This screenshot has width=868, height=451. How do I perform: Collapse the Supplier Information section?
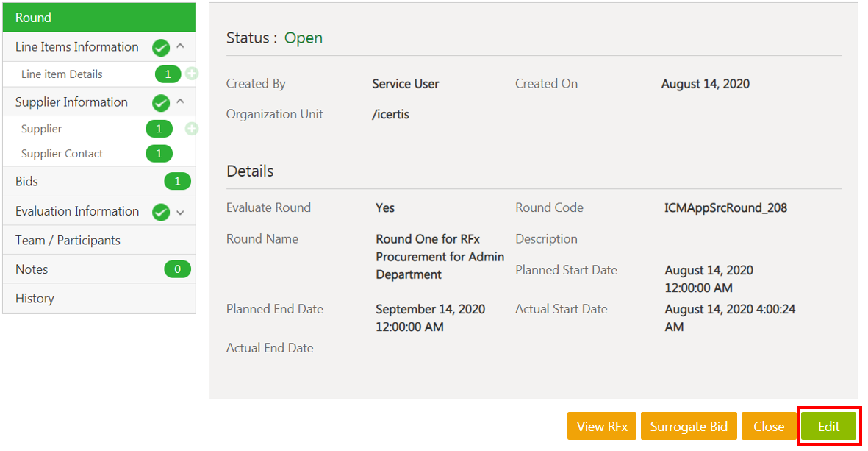point(181,102)
